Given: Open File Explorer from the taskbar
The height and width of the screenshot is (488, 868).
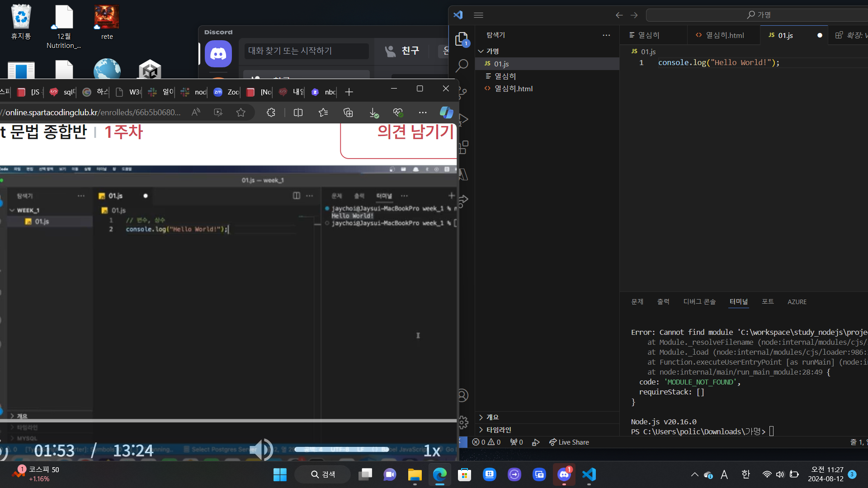Looking at the screenshot, I should point(415,474).
